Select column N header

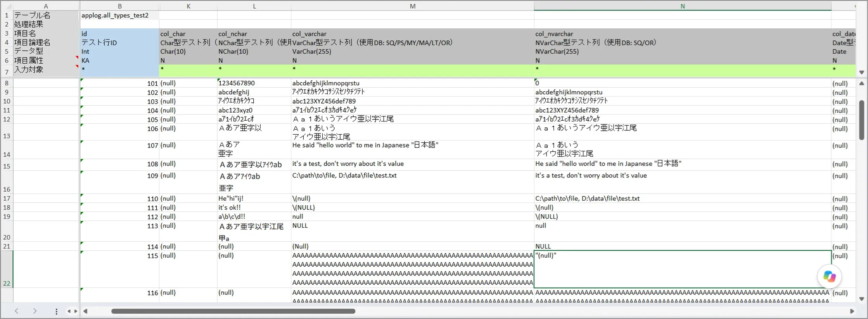click(683, 6)
